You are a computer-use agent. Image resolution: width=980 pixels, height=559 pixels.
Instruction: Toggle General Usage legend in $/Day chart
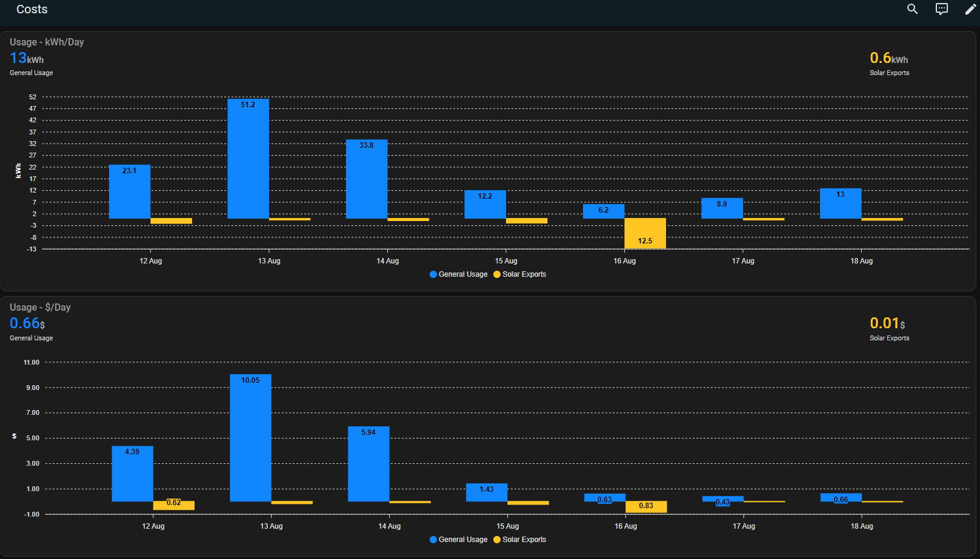click(458, 540)
